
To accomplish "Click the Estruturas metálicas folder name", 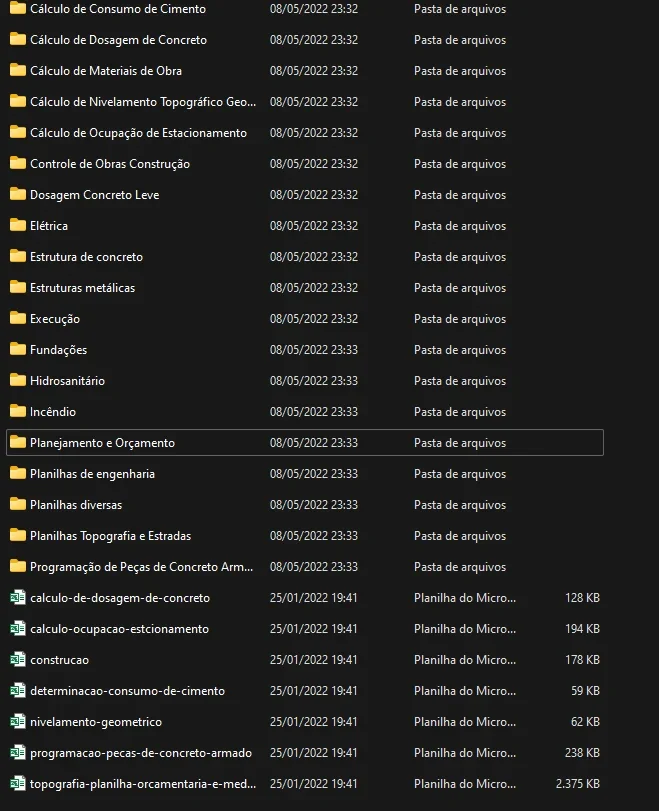I will coord(82,288).
